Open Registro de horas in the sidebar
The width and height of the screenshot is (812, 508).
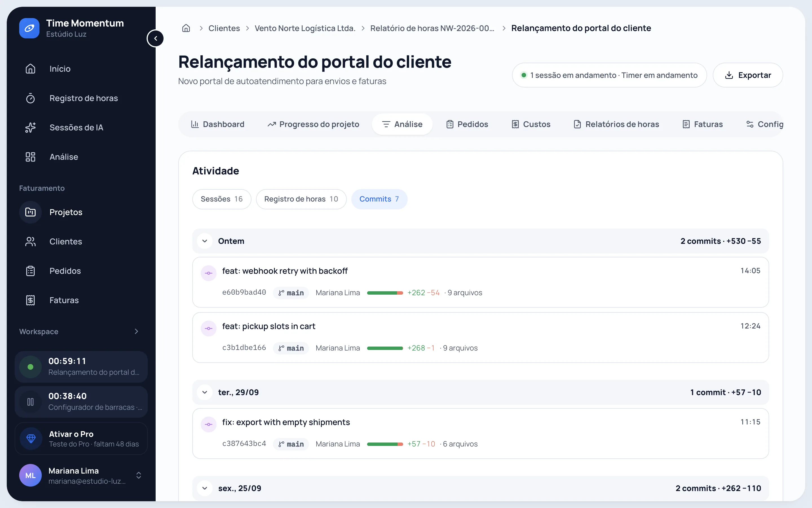coord(81,98)
